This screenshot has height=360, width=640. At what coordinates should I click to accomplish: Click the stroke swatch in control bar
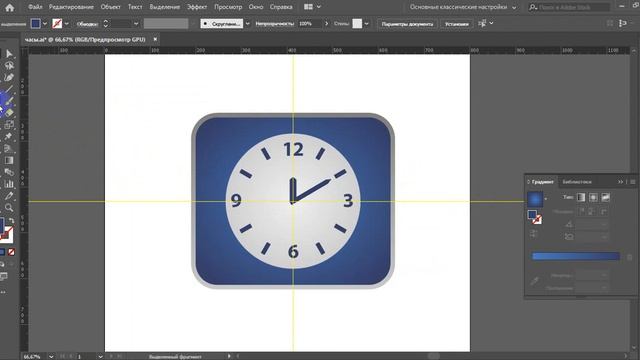point(57,24)
